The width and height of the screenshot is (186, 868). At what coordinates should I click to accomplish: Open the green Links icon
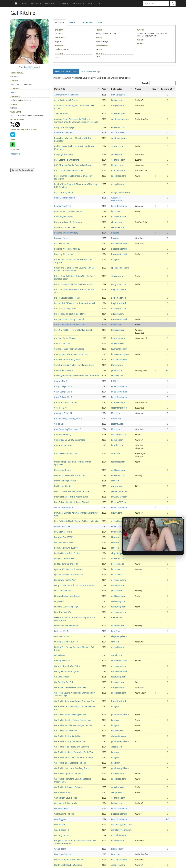coord(12,145)
